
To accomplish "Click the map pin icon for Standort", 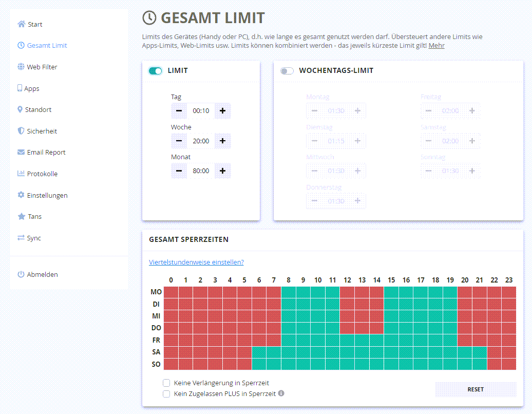I will (20, 109).
